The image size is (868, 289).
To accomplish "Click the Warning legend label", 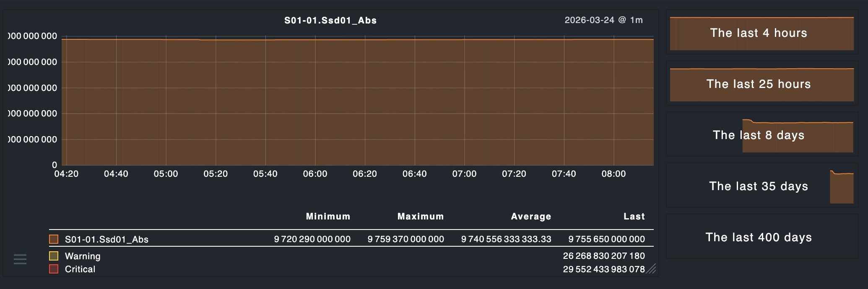I will coord(83,256).
